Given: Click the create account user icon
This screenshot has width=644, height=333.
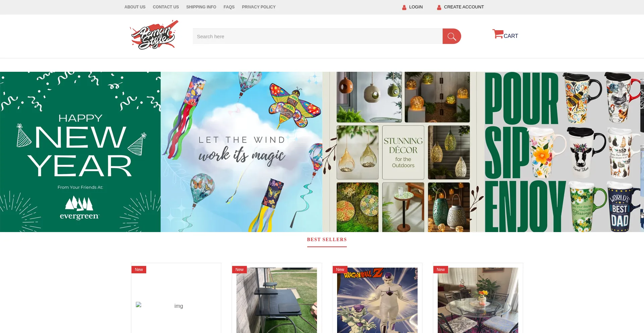Looking at the screenshot, I should (x=439, y=7).
